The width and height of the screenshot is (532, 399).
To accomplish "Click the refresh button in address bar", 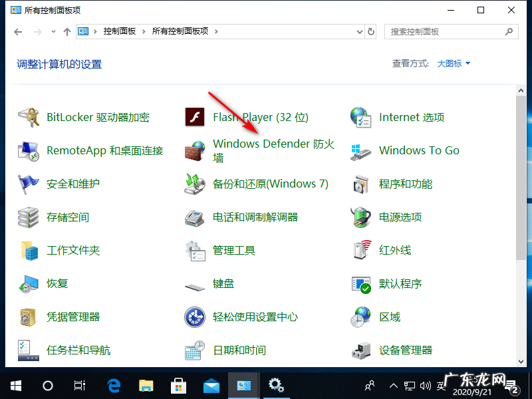I will point(371,31).
